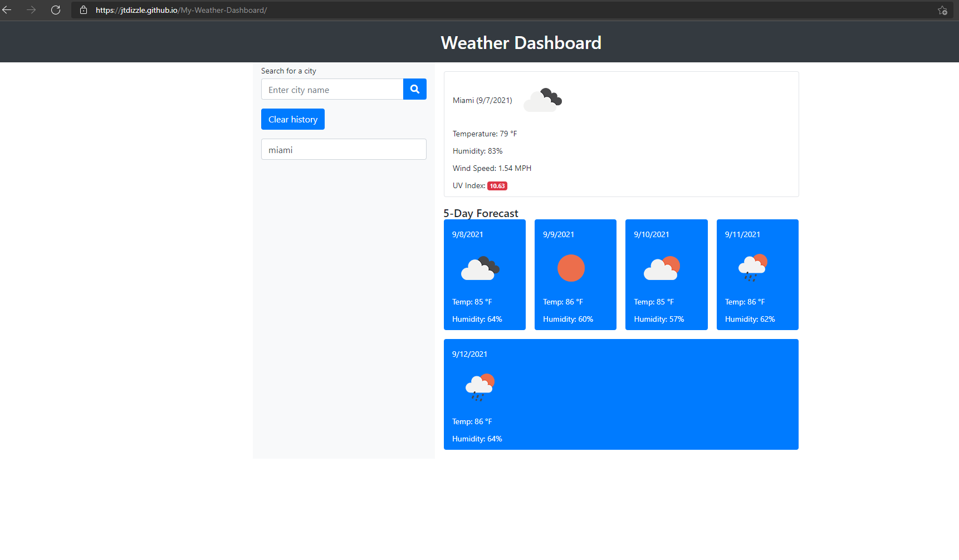Image resolution: width=959 pixels, height=560 pixels.
Task: Click 'Humidity: 64%' on the 9/8/2021 card
Action: (x=477, y=319)
